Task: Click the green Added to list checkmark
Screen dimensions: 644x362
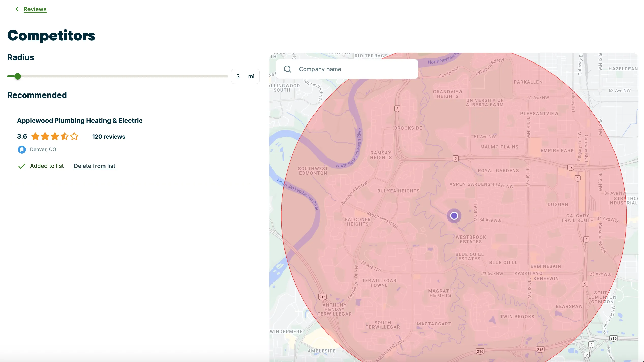Action: [22, 166]
